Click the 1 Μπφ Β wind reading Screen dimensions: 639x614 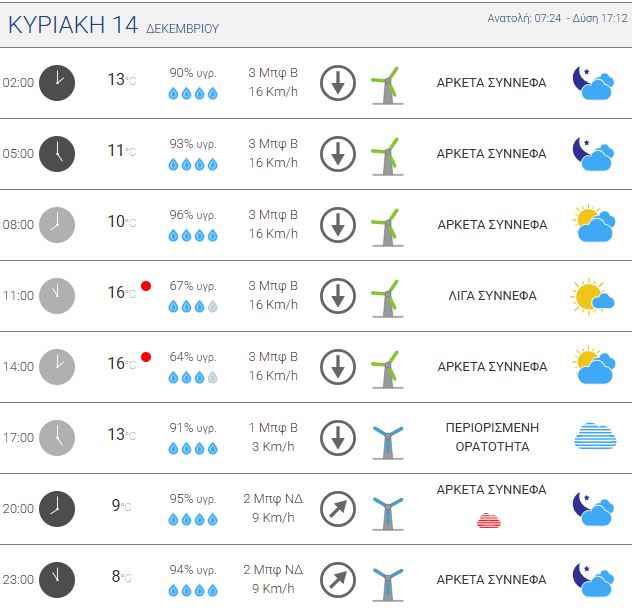[x=273, y=427]
